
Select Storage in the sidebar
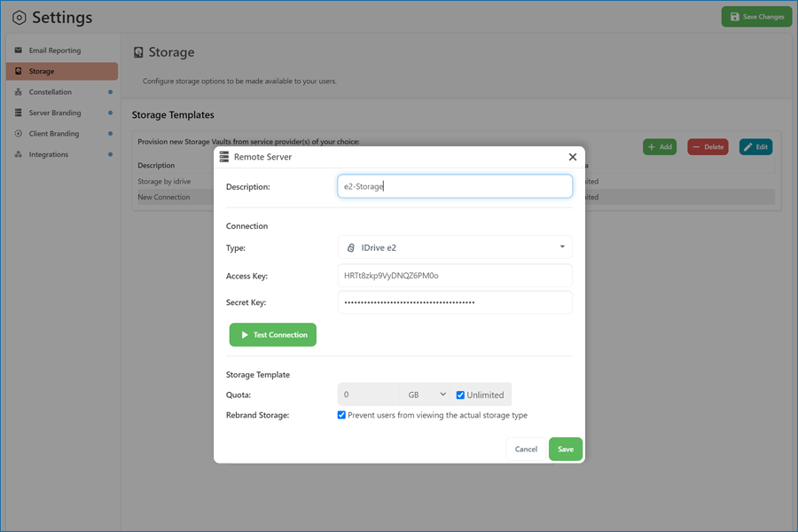62,71
